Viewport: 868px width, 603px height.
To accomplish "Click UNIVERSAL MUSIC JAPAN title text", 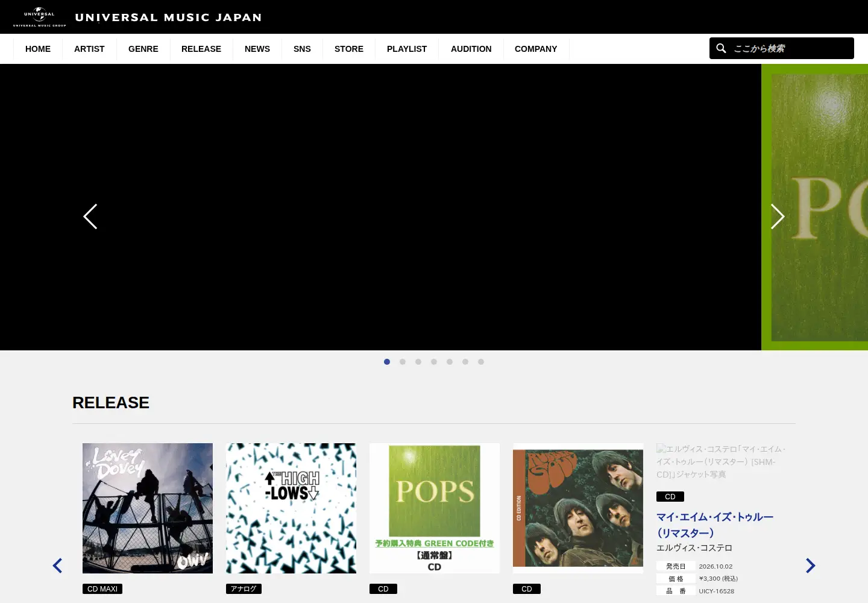I will pyautogui.click(x=168, y=17).
